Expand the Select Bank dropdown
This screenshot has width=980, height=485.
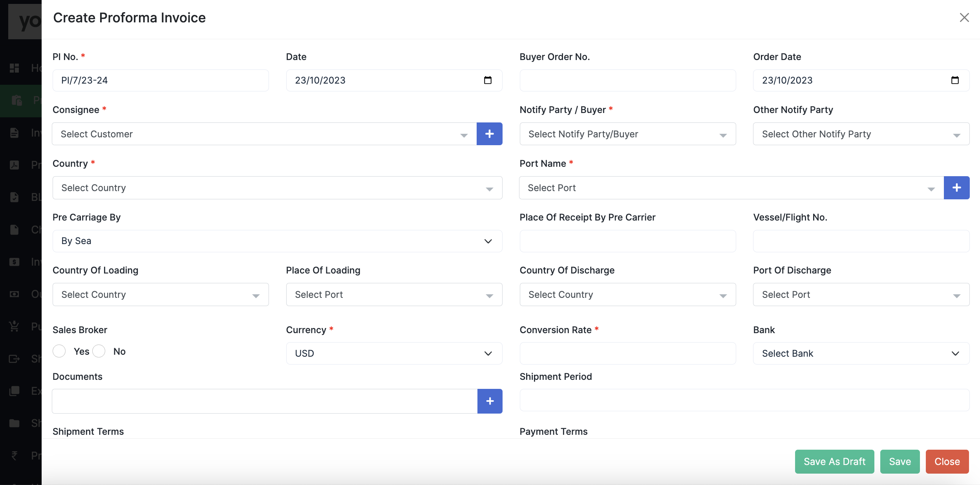[861, 354]
